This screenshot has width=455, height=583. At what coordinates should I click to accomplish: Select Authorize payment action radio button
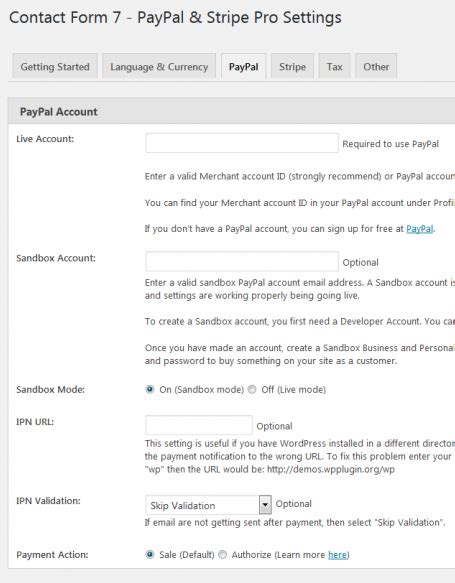click(222, 554)
